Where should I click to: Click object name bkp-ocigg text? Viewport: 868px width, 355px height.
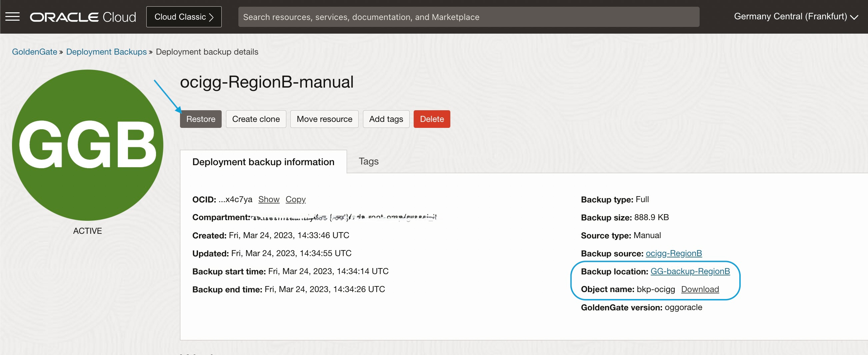pyautogui.click(x=656, y=289)
